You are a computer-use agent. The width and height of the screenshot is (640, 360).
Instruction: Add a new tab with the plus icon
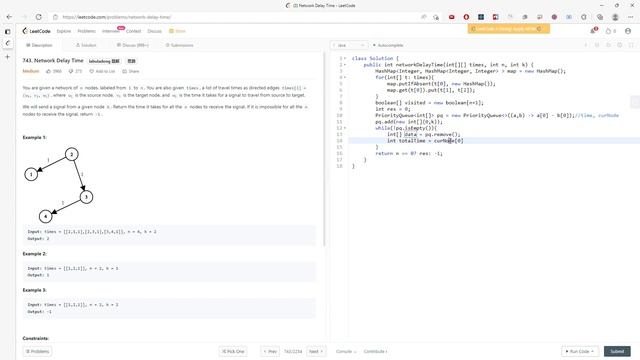click(7, 57)
